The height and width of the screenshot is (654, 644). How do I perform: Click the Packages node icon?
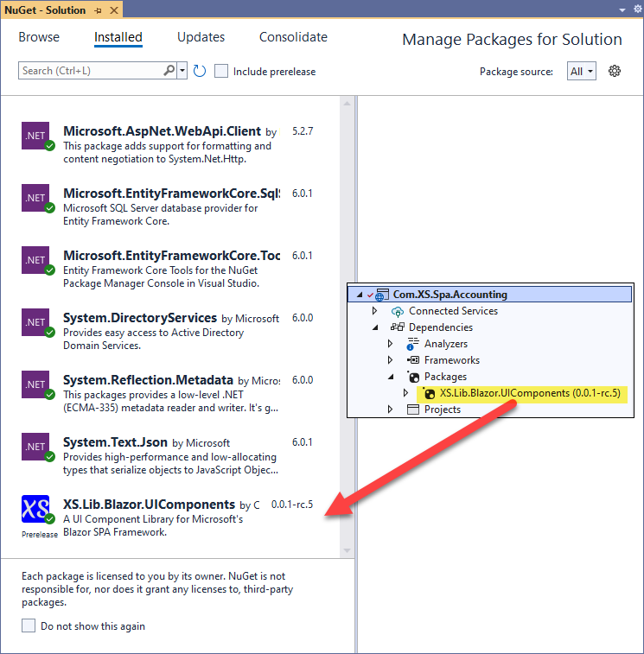413,377
